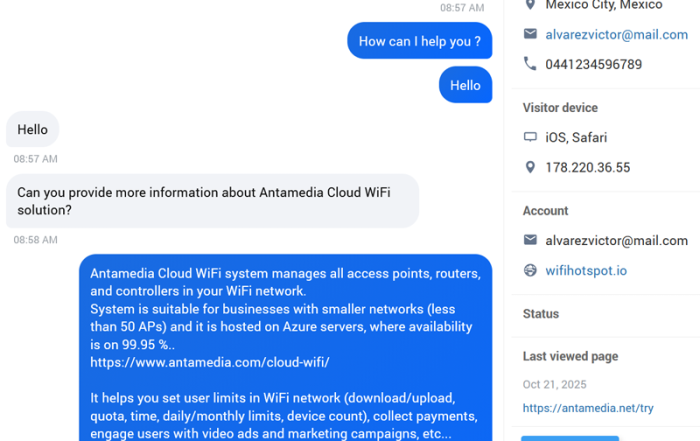Open the wifihotspot.io account link
Screen dimensions: 700x441
click(586, 270)
